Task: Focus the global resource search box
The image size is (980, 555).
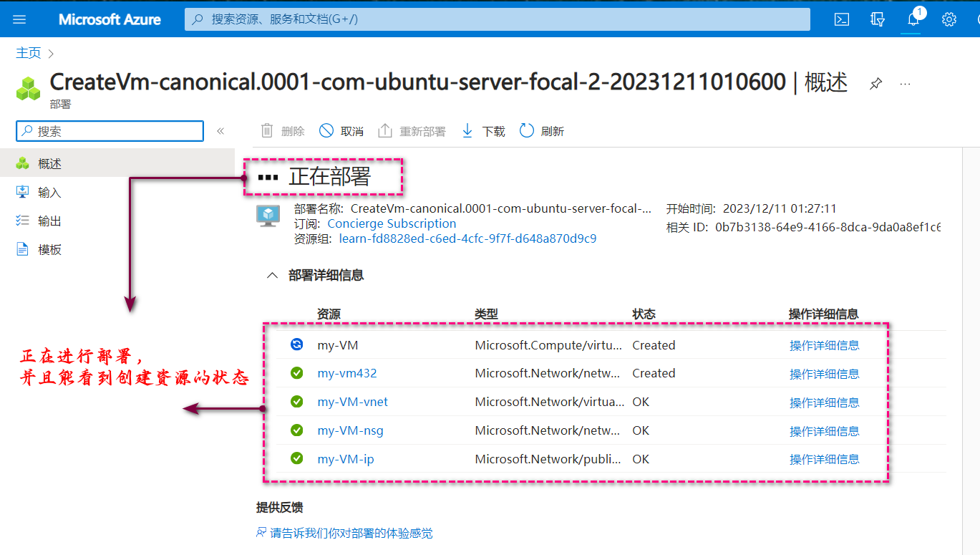Action: click(497, 19)
